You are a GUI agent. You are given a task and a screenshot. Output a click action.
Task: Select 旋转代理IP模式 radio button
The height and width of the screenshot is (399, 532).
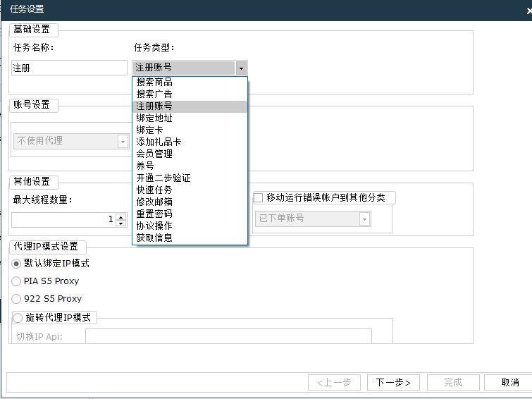click(x=18, y=318)
